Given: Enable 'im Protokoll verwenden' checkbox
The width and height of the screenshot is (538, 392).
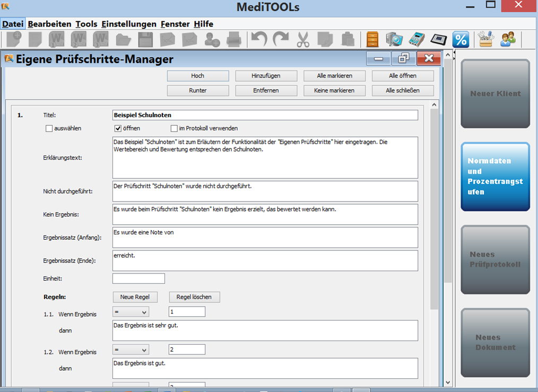Looking at the screenshot, I should (x=174, y=128).
